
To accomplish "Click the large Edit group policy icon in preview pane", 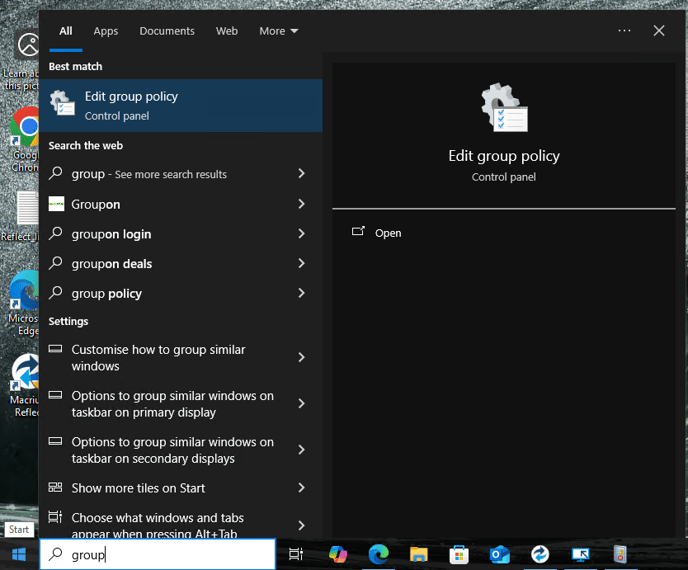I will coord(504,107).
